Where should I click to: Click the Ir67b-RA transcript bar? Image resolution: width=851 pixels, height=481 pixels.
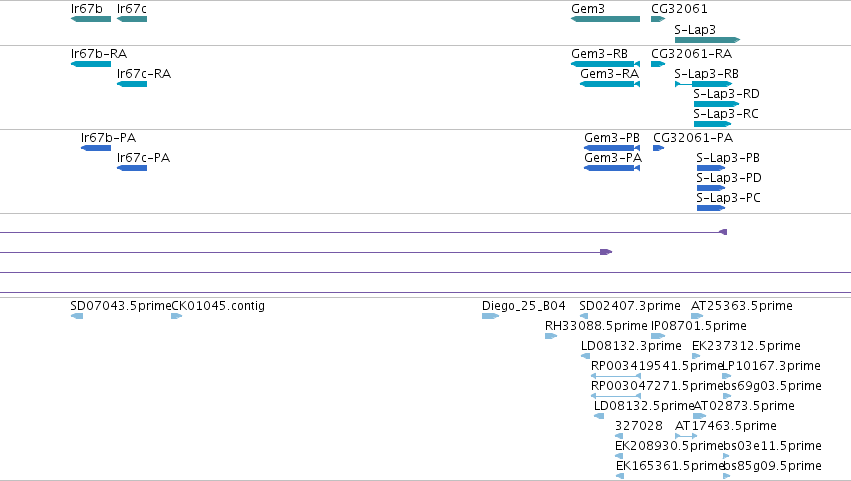click(x=91, y=64)
